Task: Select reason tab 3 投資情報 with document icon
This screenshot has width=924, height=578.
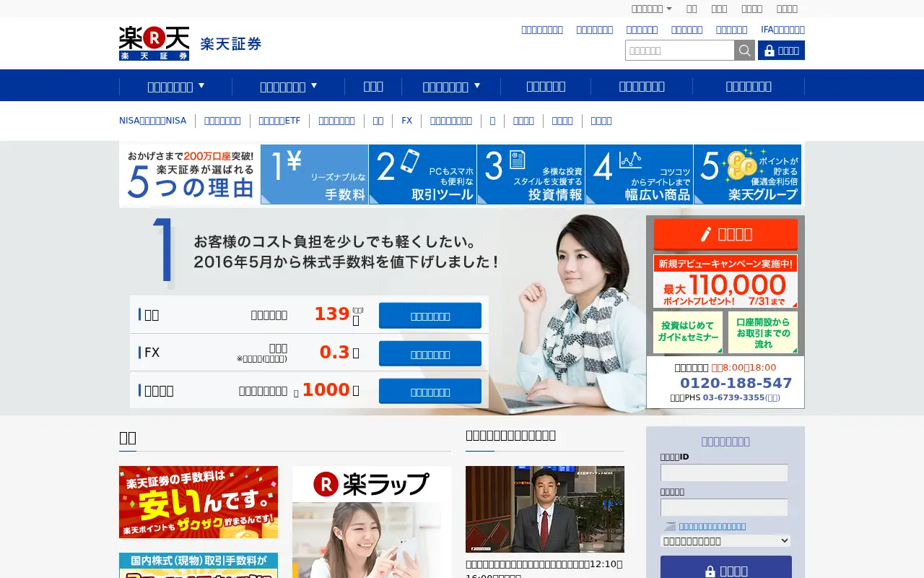Action: [531, 174]
